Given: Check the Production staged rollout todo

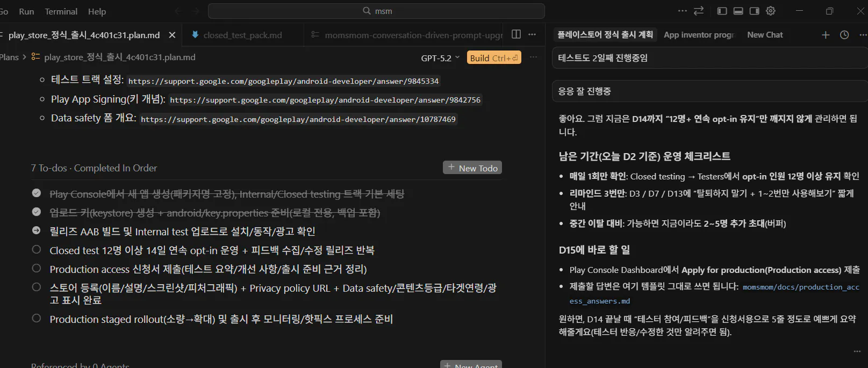Looking at the screenshot, I should pos(37,318).
